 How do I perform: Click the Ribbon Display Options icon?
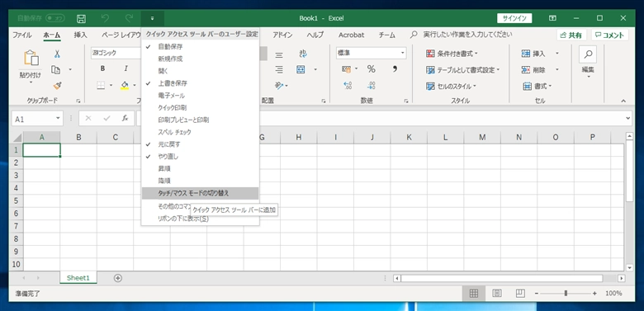(x=553, y=18)
